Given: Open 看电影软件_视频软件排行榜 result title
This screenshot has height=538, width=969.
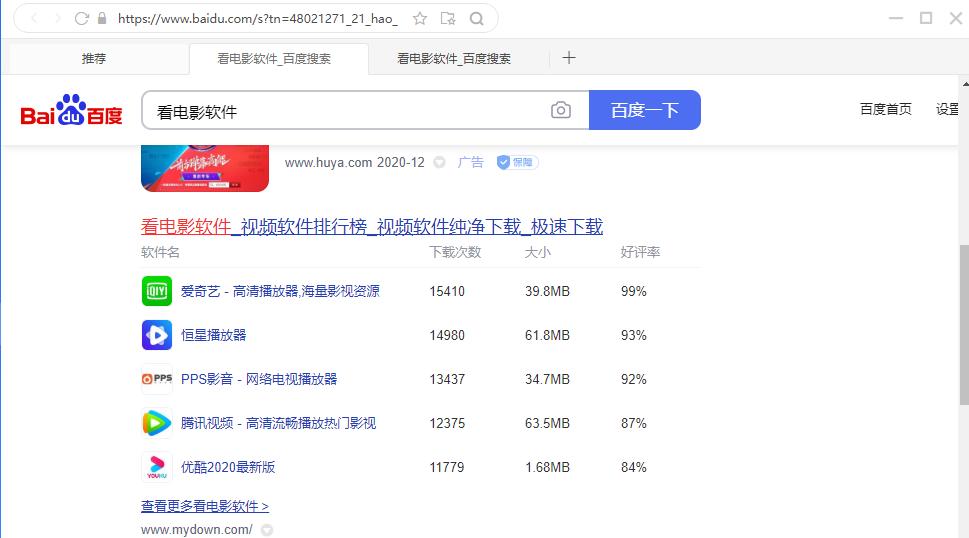Looking at the screenshot, I should coord(371,227).
